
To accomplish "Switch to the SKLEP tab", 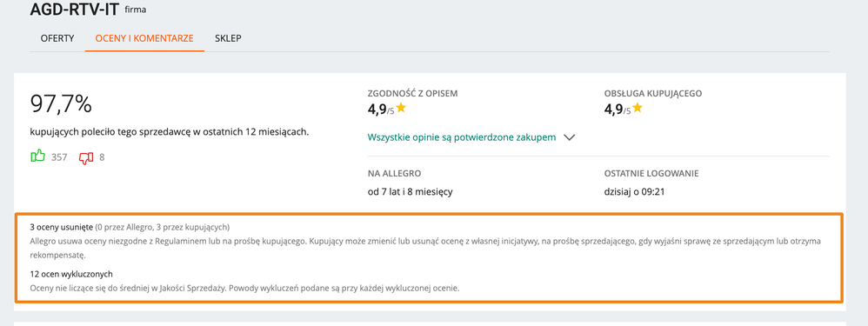I will (x=228, y=39).
